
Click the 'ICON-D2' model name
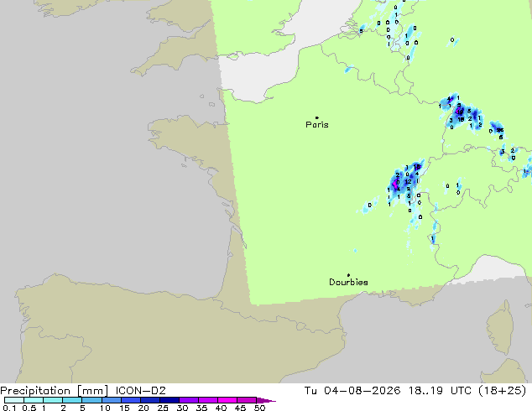(140, 391)
